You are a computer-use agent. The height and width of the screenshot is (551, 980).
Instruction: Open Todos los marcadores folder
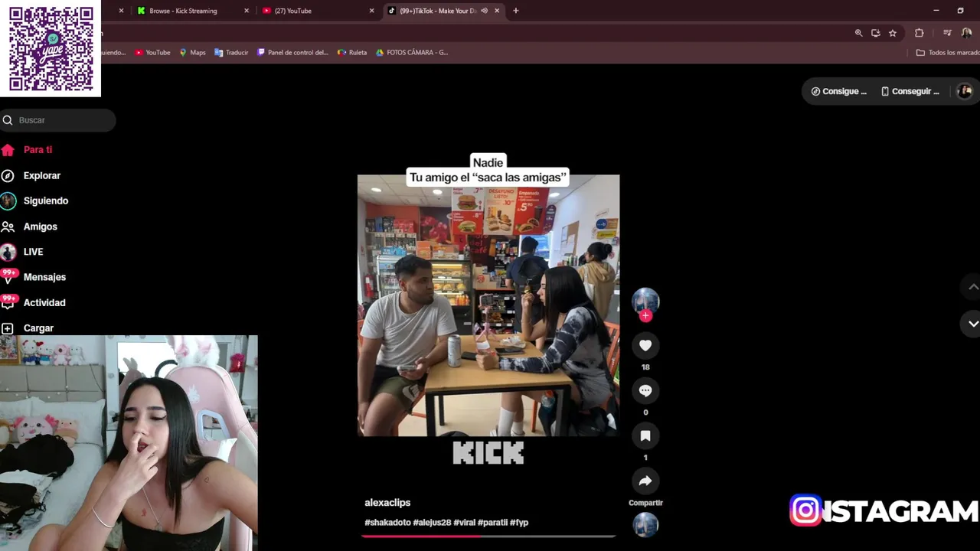coord(948,53)
